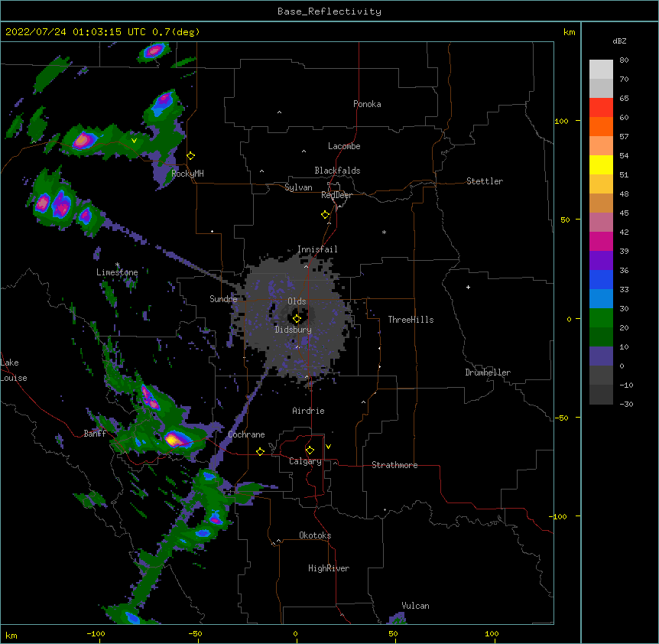
Task: Click the Didsbury label
Action: (294, 330)
